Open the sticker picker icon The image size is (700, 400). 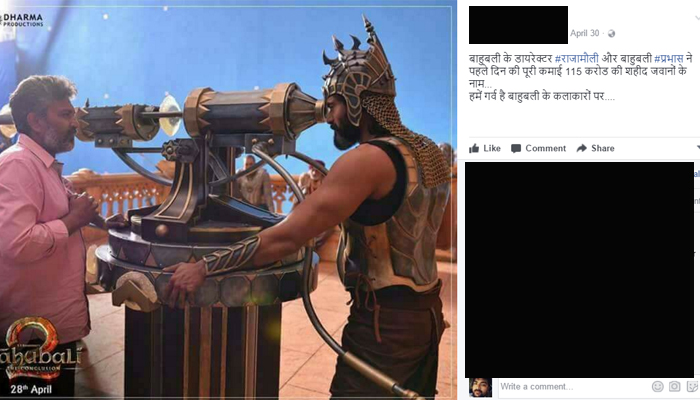pos(693,386)
